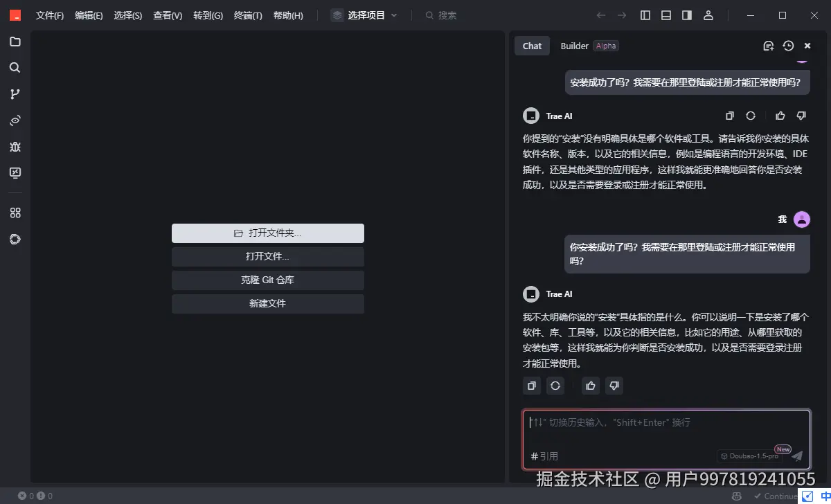This screenshot has height=504, width=831.
Task: Open the 文件(F) menu
Action: click(49, 15)
